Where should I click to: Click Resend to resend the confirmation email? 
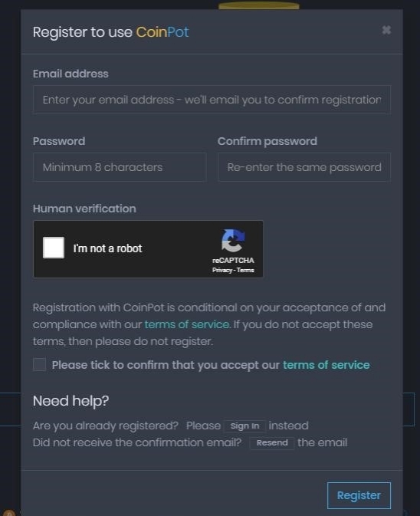(272, 443)
